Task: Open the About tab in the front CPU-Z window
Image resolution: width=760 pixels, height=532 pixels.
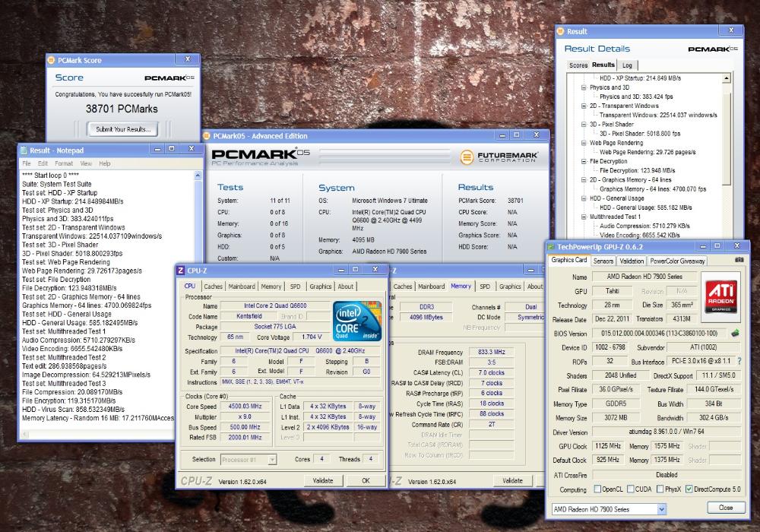Action: point(346,287)
